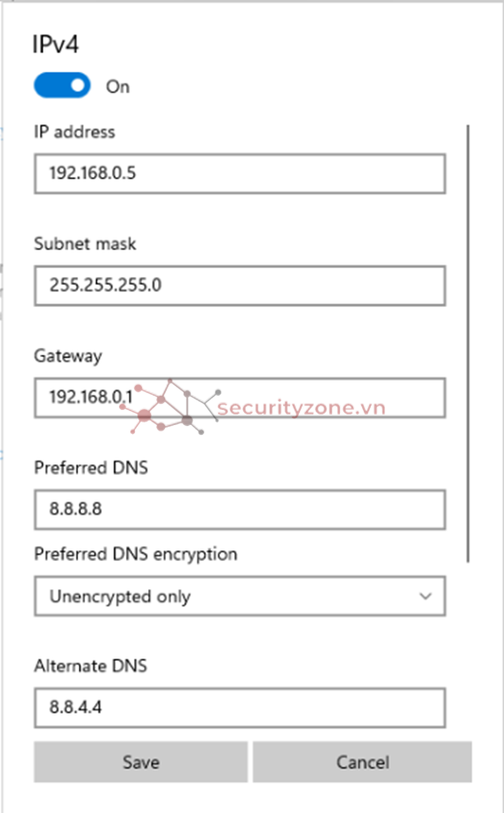Image resolution: width=504 pixels, height=813 pixels.
Task: Toggle the IPv4 switch off
Action: [x=62, y=85]
